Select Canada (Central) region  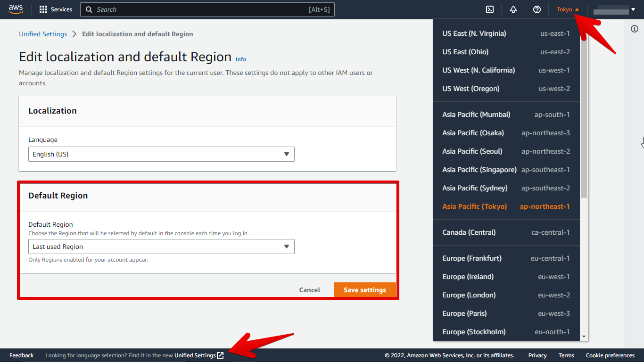pyautogui.click(x=506, y=232)
